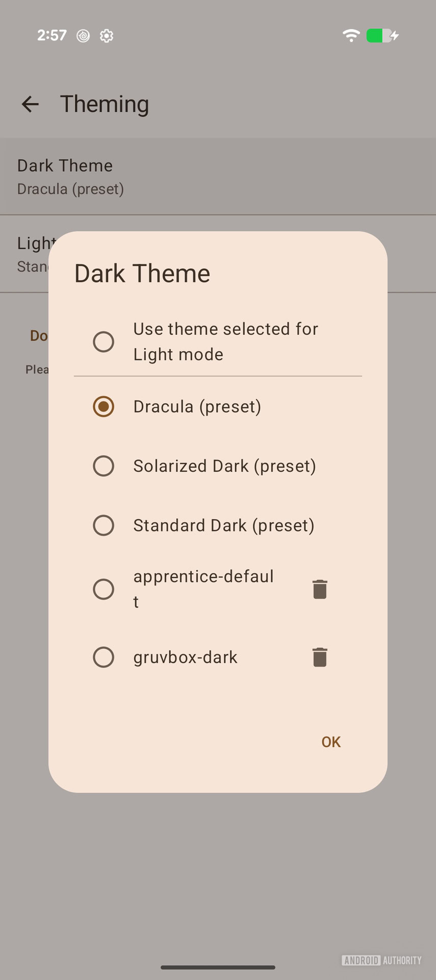
Task: Click the charging battery indicator
Action: pos(377,36)
